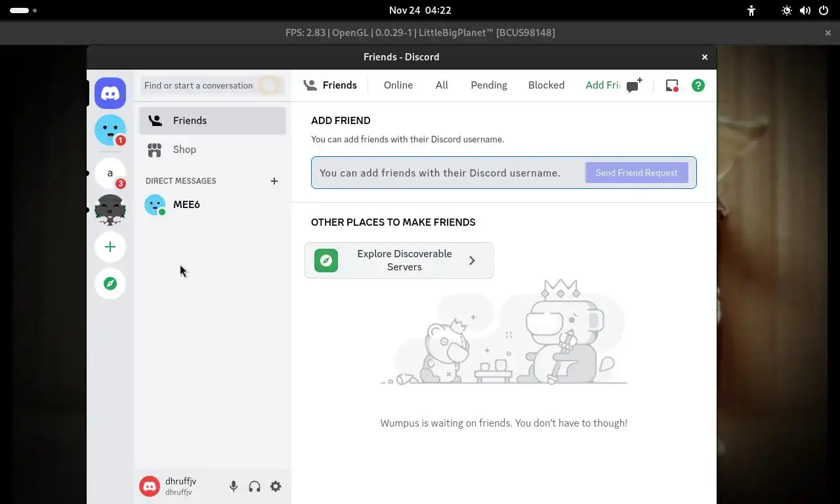Add a server with the plus icon
The image size is (840, 504).
coord(110,247)
